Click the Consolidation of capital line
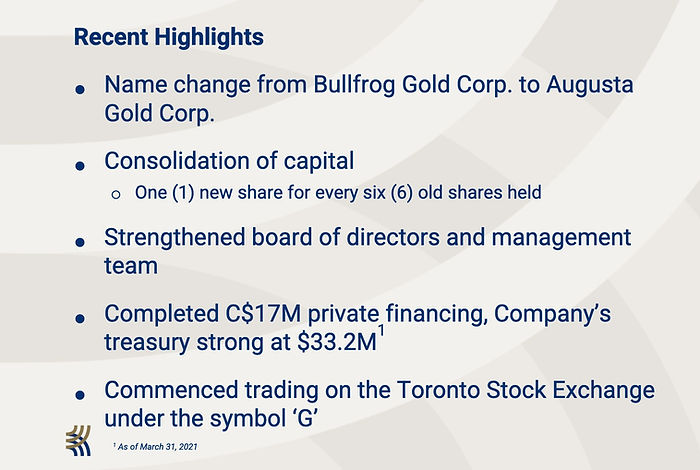 (x=229, y=161)
